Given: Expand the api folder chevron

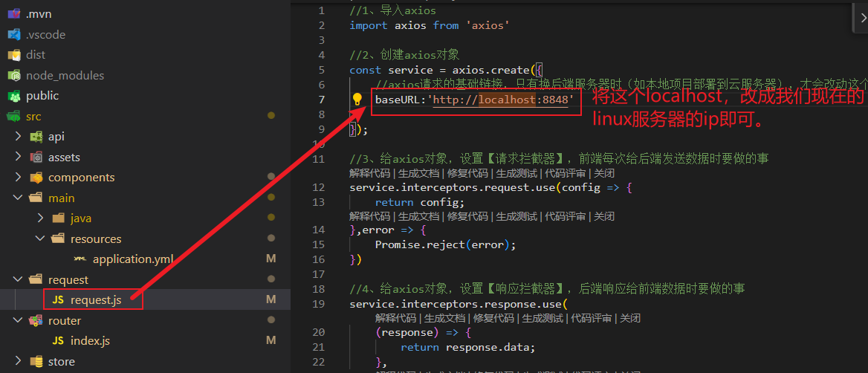Looking at the screenshot, I should 19,137.
